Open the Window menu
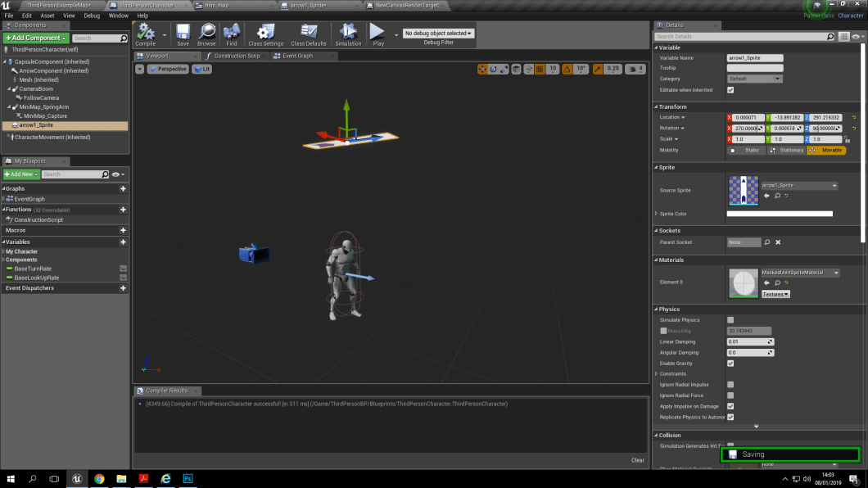Image resolution: width=868 pixels, height=488 pixels. click(x=117, y=15)
